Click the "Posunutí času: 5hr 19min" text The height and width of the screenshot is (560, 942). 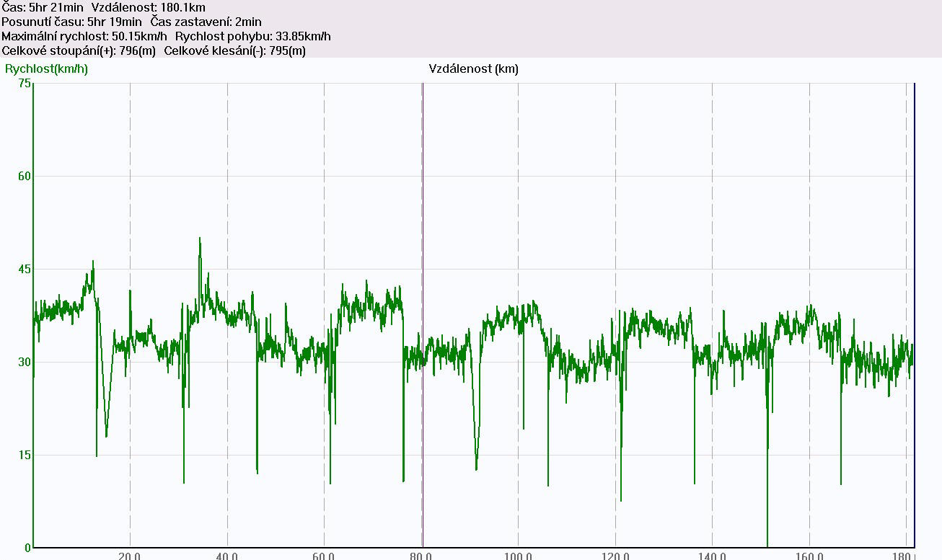click(x=71, y=22)
